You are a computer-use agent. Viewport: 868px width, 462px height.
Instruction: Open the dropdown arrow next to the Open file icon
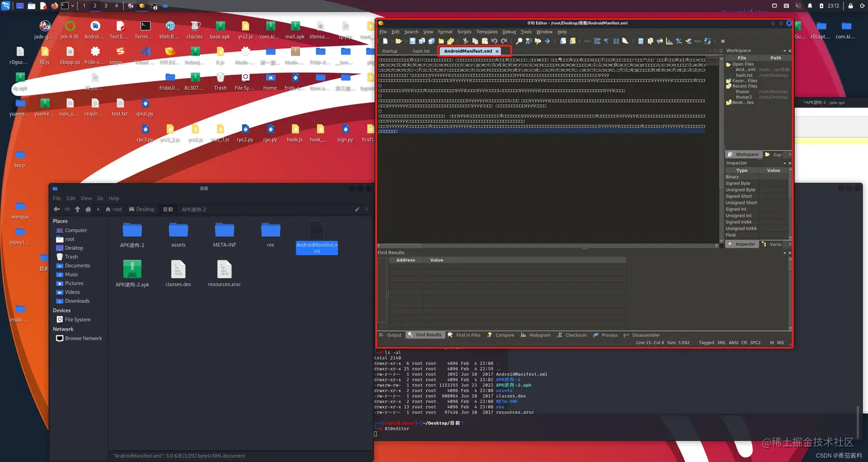pos(406,41)
